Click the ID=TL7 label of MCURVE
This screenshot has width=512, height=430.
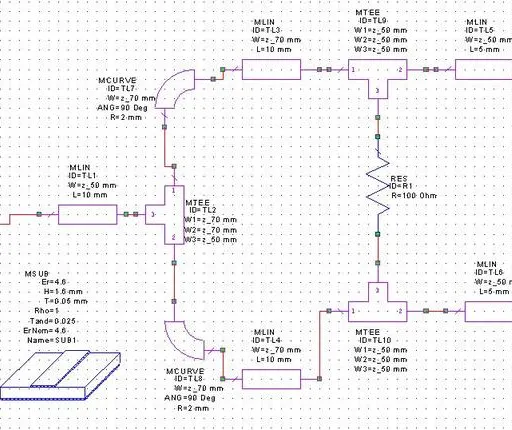[121, 89]
